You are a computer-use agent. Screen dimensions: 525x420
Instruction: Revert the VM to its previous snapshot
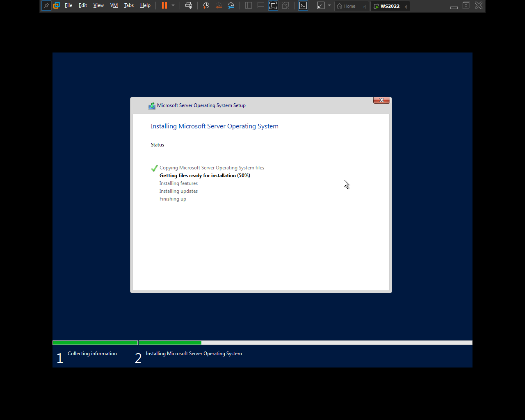pyautogui.click(x=219, y=6)
